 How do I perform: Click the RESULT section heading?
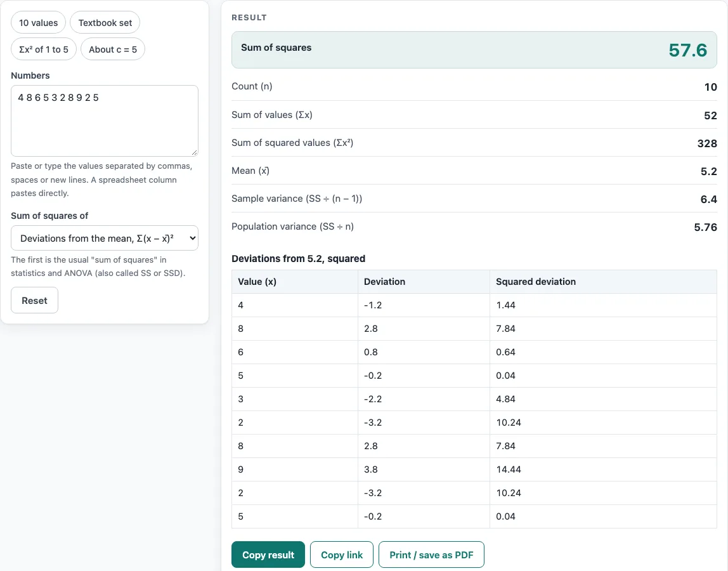coord(249,18)
